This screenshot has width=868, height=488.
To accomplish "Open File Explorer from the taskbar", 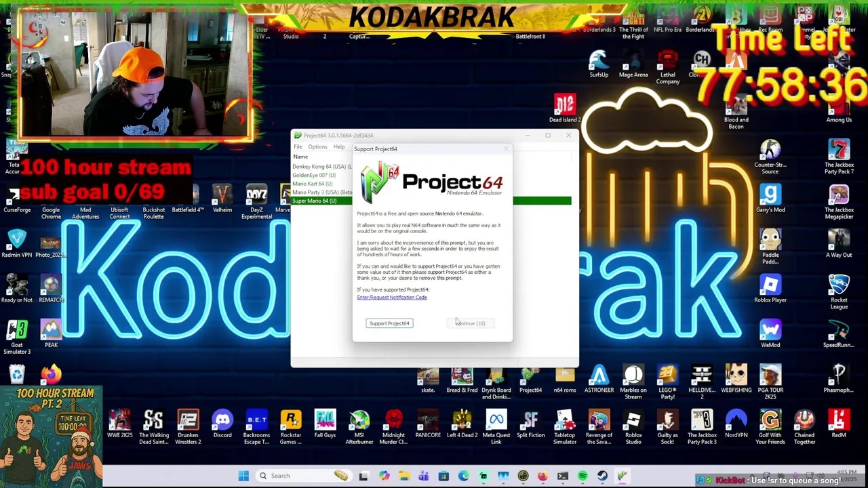I will pyautogui.click(x=404, y=476).
